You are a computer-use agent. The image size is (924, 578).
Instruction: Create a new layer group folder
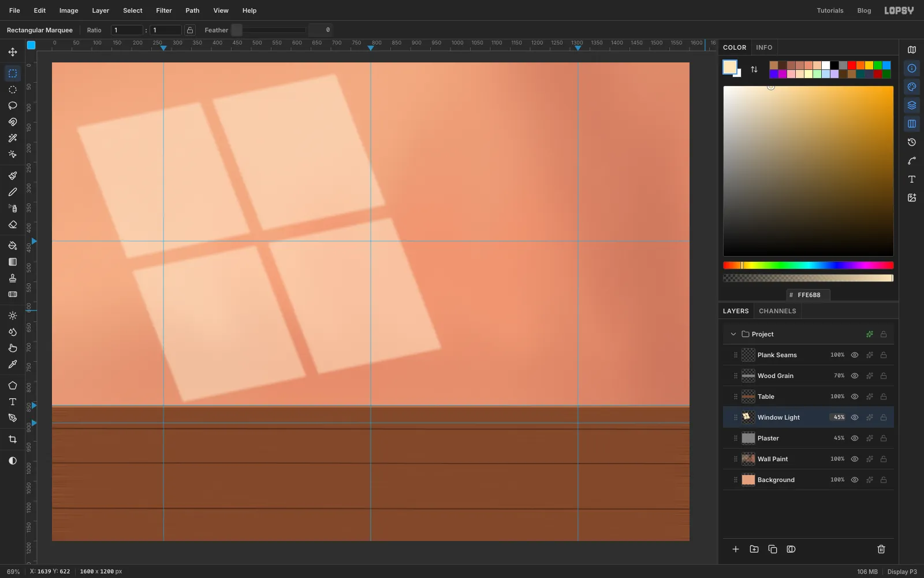tap(754, 549)
